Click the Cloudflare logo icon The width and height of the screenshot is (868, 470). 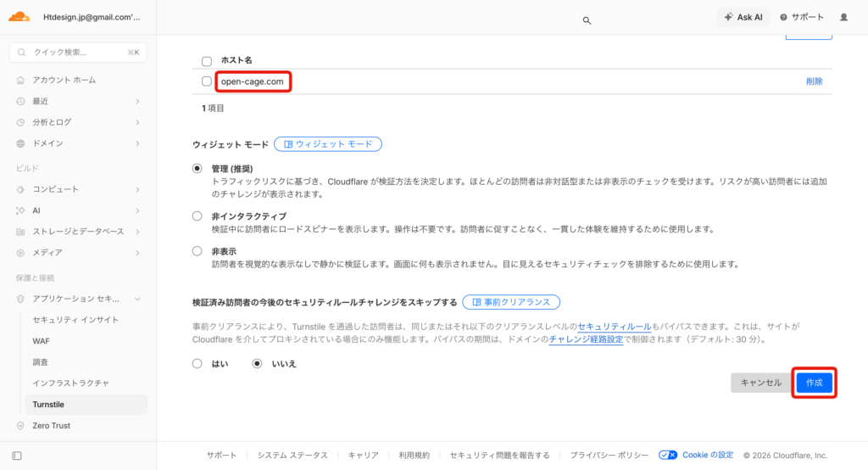[x=19, y=17]
